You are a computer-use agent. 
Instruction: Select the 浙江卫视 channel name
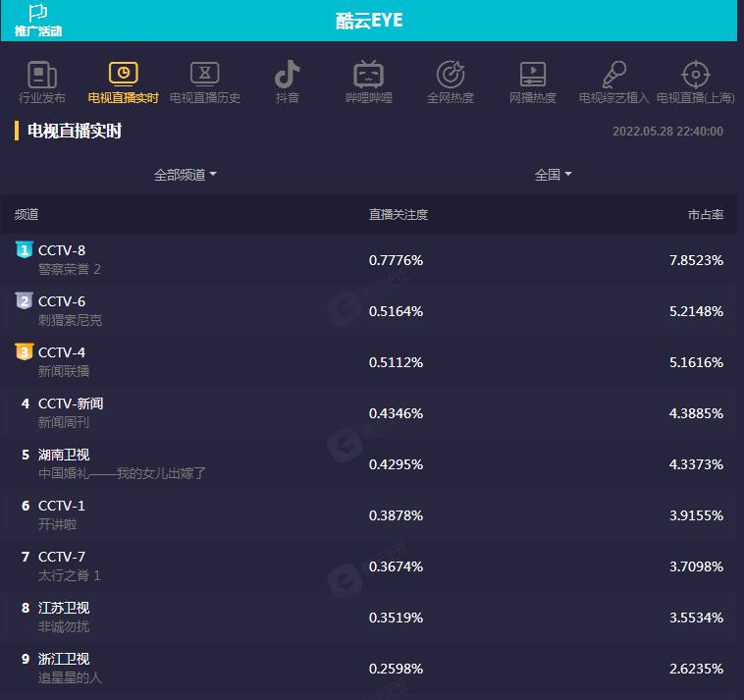(64, 659)
